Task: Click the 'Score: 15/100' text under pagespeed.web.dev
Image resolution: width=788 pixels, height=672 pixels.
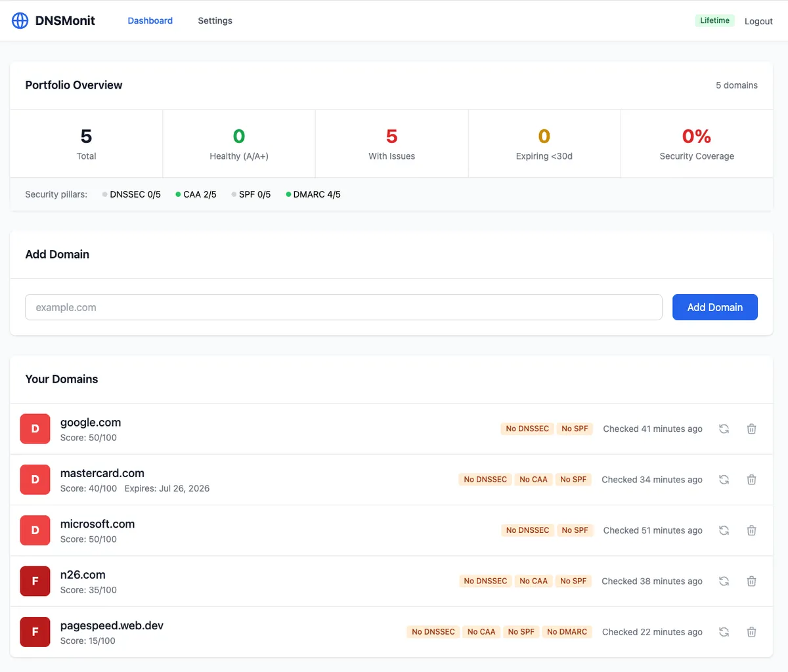Action: pos(87,640)
